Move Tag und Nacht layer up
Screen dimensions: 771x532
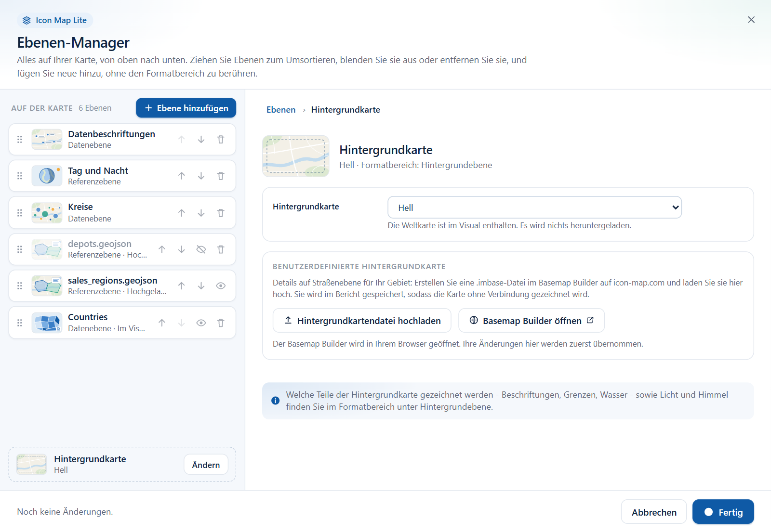click(182, 176)
